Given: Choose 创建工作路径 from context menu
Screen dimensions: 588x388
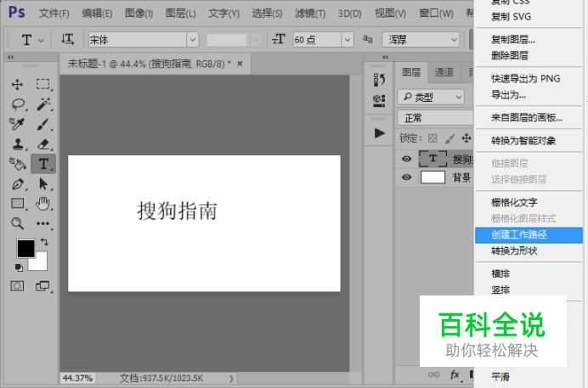Looking at the screenshot, I should click(529, 235).
